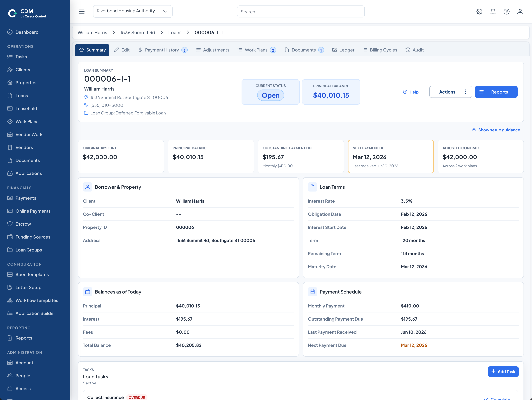Viewport: 532px width, 400px height.
Task: Open Loans in the sidebar
Action: click(x=22, y=96)
